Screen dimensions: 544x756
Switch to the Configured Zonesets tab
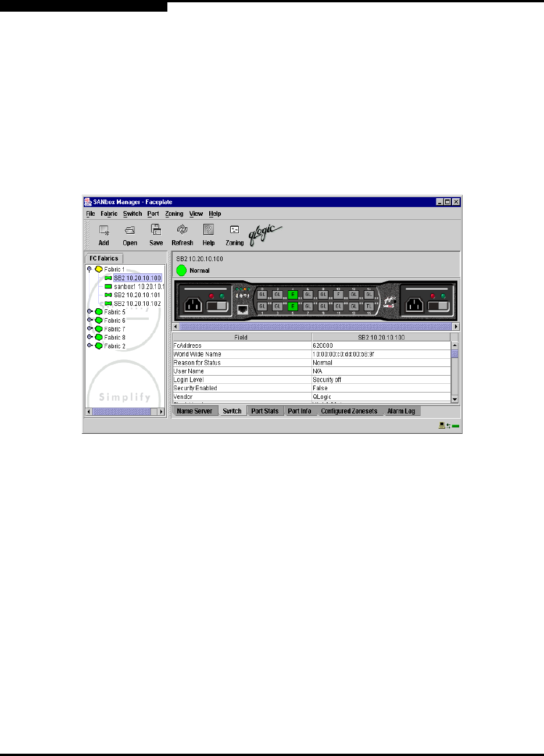tap(349, 411)
